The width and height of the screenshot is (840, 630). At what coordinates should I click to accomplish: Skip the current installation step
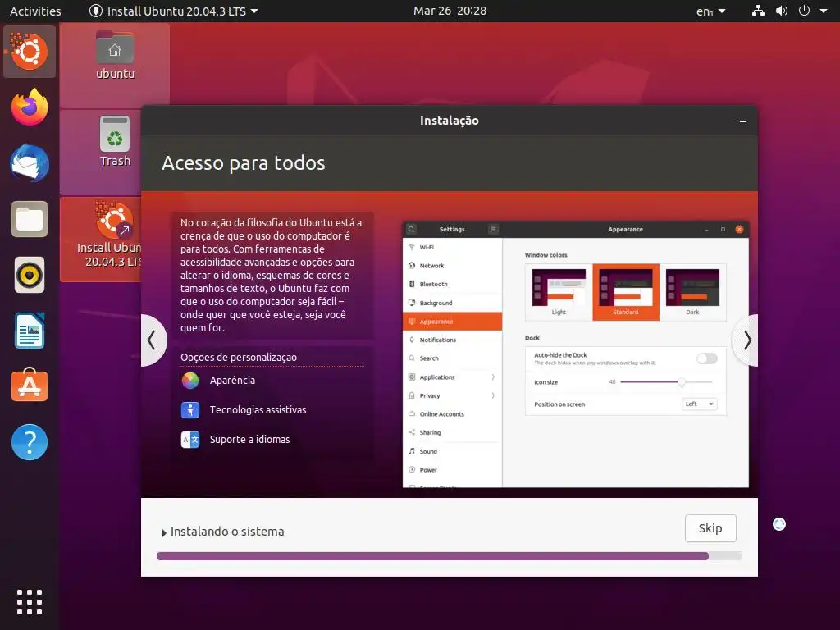(x=710, y=528)
